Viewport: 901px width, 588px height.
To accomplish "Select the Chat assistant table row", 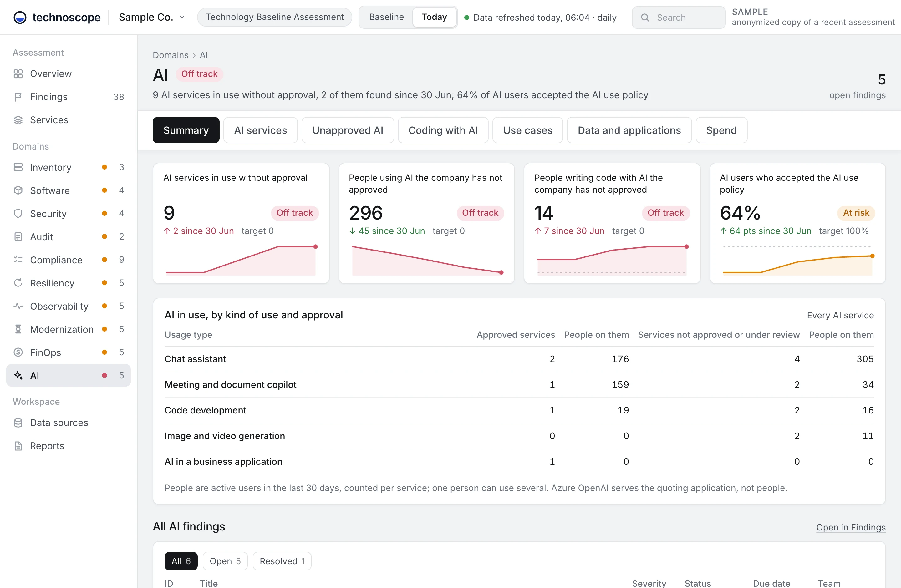I will (x=519, y=359).
